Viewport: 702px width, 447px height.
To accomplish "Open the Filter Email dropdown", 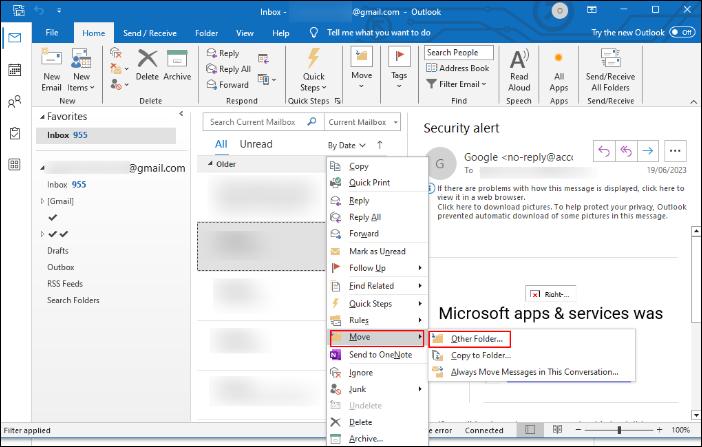I will pos(456,84).
